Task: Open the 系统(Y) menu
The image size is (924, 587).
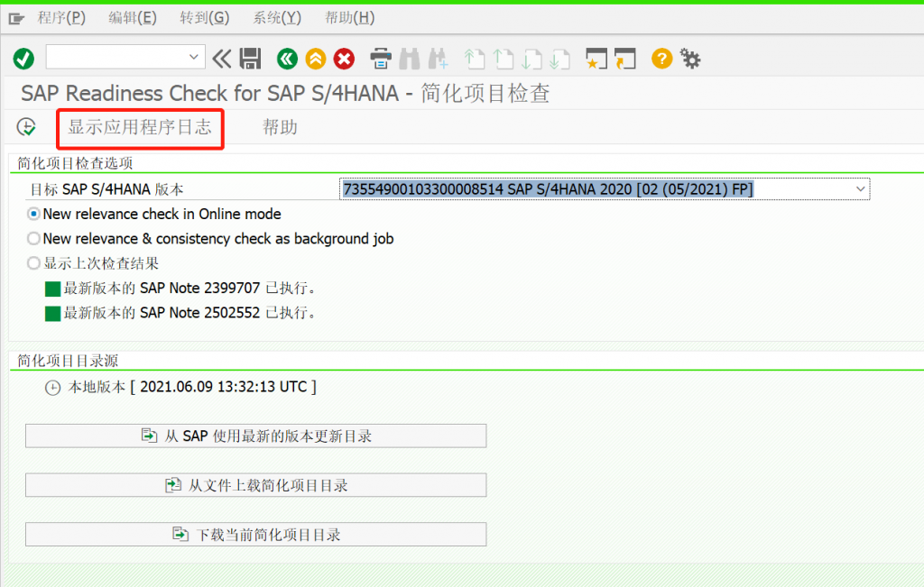Action: 277,18
